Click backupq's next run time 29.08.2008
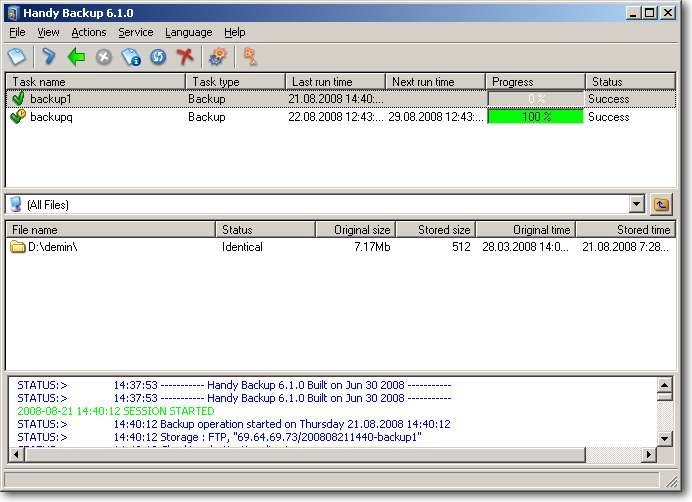 (x=436, y=117)
